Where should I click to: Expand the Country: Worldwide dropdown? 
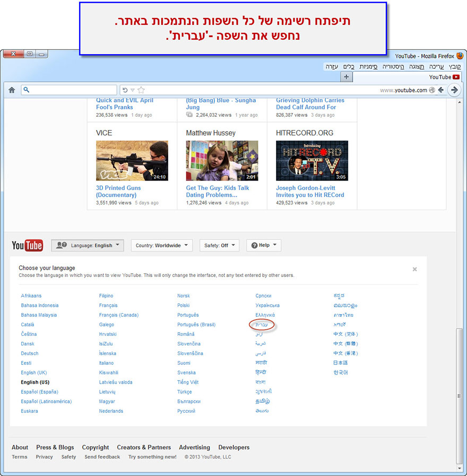coord(162,245)
